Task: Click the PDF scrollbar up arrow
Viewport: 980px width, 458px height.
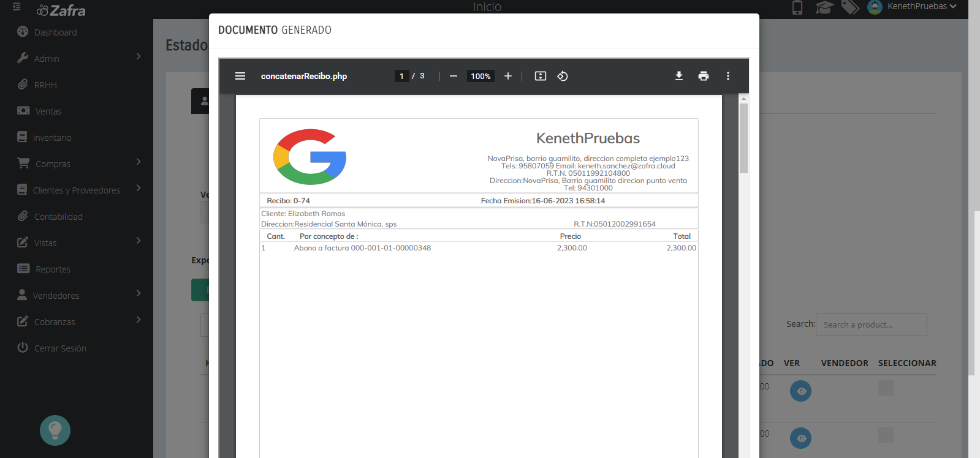Action: tap(743, 99)
